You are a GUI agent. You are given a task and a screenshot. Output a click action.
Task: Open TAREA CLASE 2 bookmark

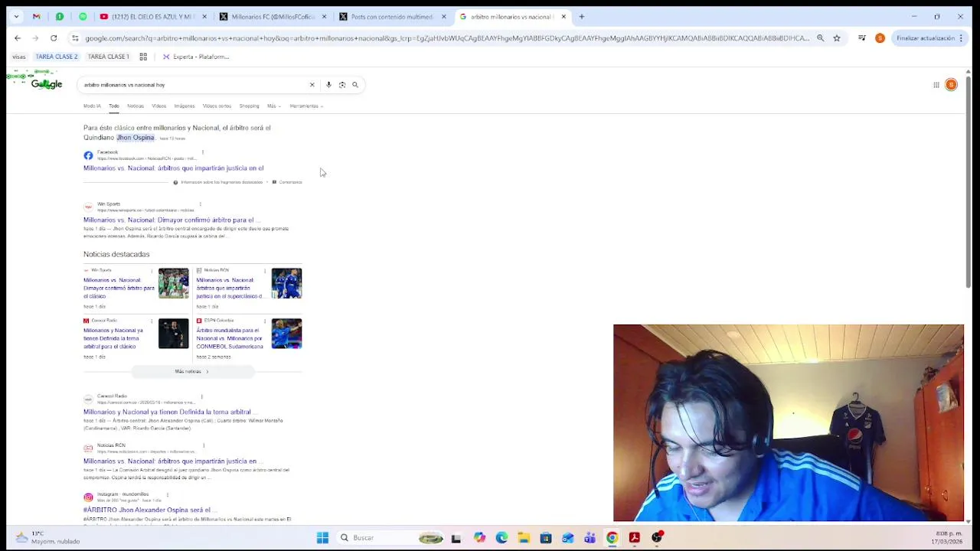tap(56, 57)
